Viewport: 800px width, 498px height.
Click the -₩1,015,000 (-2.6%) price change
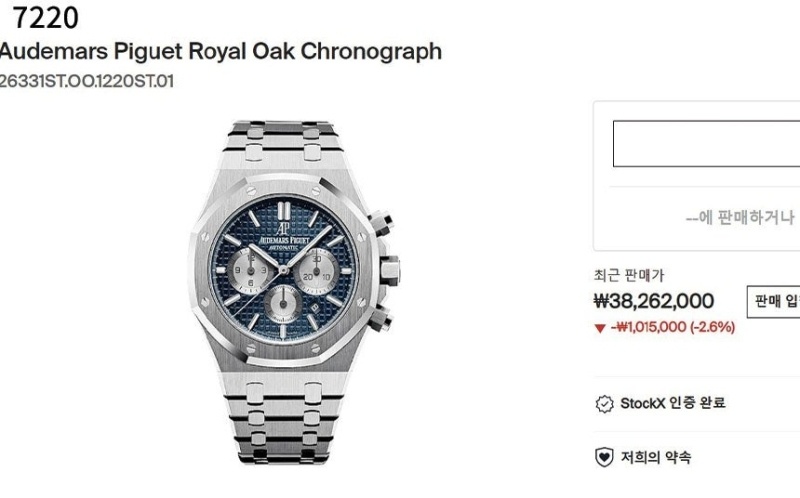pyautogui.click(x=673, y=327)
